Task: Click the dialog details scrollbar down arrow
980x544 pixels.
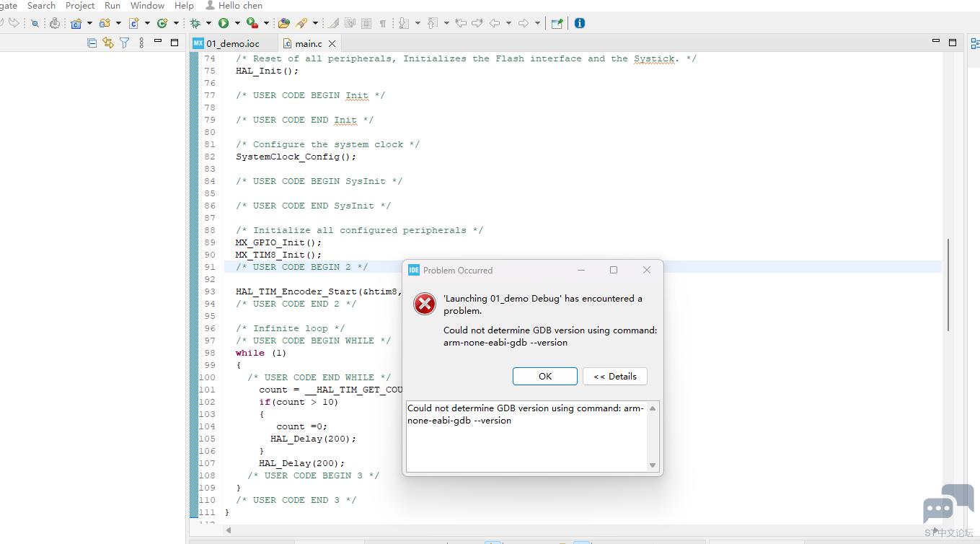Action: (x=653, y=465)
